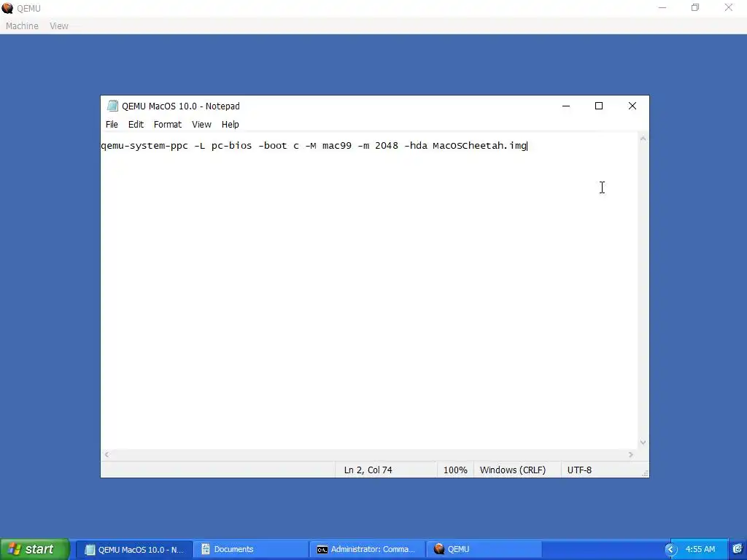
Task: Click the system tray icon beside clock
Action: (x=738, y=549)
